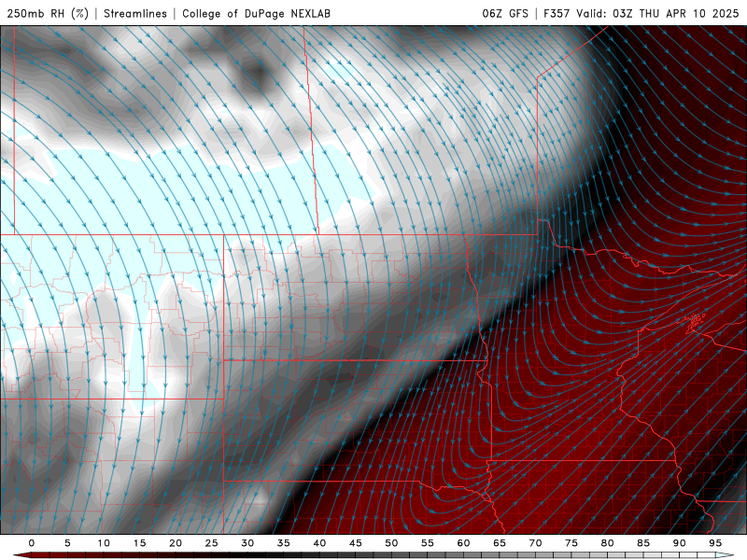Click the "15" colorbar tick label
Viewport: 747px width, 560px height.
(139, 543)
